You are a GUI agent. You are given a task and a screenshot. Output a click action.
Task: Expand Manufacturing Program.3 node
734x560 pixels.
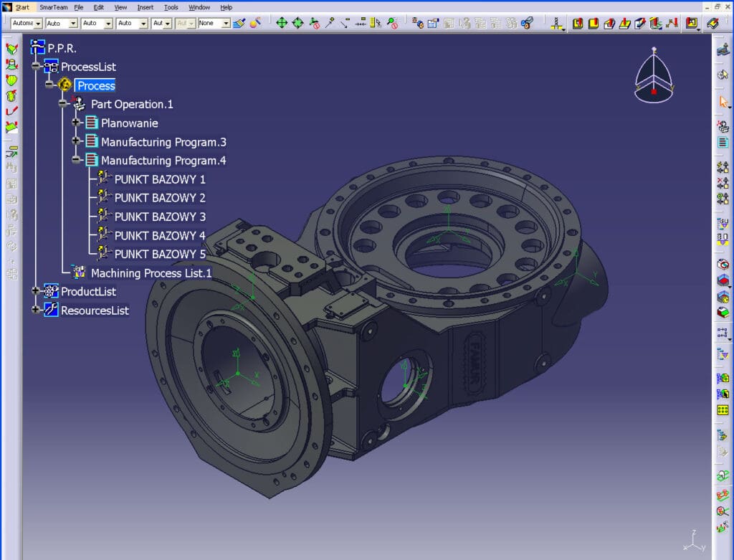(76, 141)
